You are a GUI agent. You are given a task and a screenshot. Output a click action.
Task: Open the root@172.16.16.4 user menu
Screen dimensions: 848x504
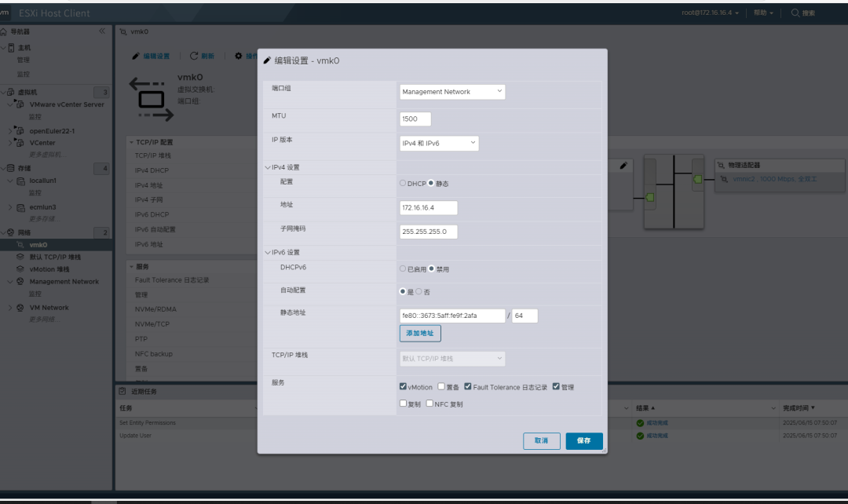pyautogui.click(x=710, y=13)
